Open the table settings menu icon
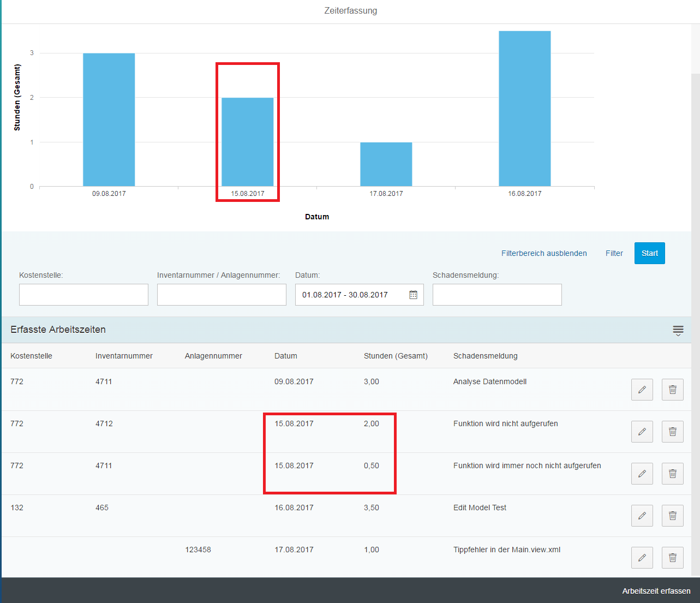The width and height of the screenshot is (700, 603). click(x=678, y=330)
